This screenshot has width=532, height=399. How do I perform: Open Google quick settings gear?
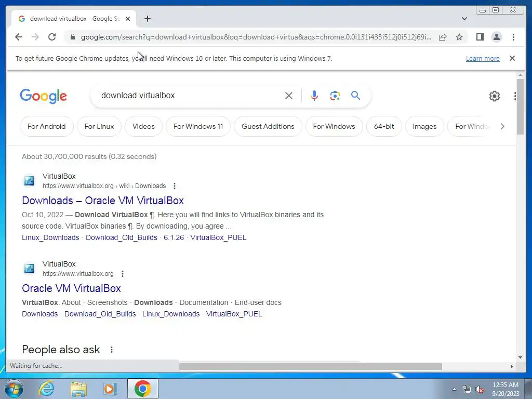495,96
